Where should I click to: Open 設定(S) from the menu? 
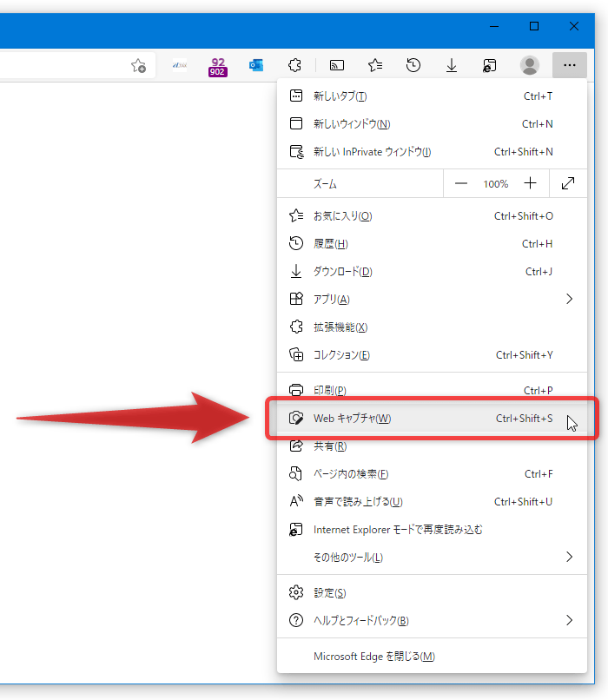(x=432, y=593)
